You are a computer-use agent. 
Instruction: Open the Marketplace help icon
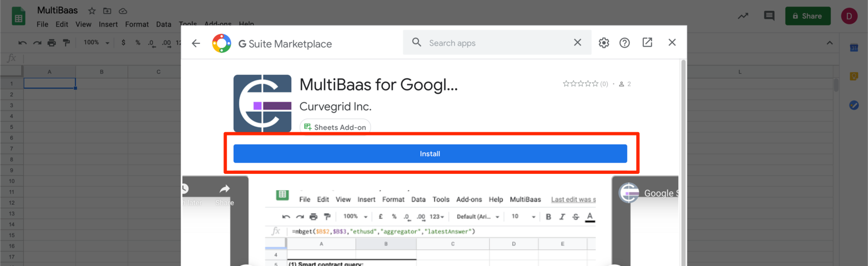click(x=624, y=43)
